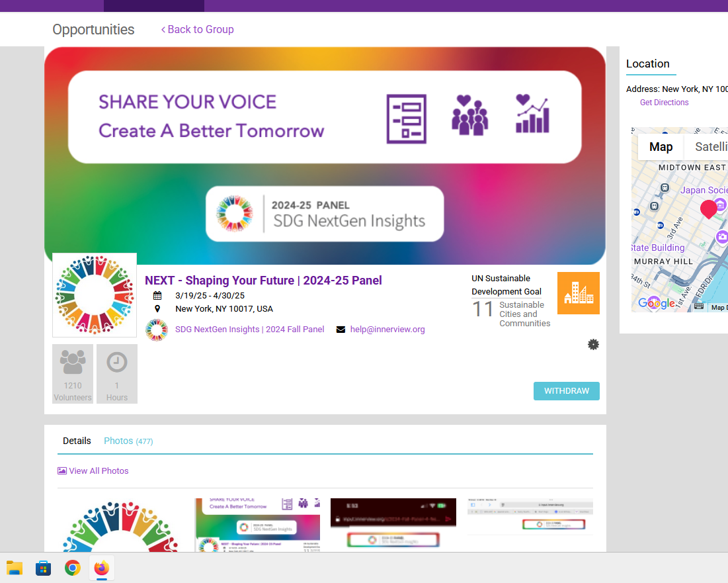Viewport: 728px width, 583px height.
Task: Open Google Chrome from the taskbar
Action: [73, 568]
